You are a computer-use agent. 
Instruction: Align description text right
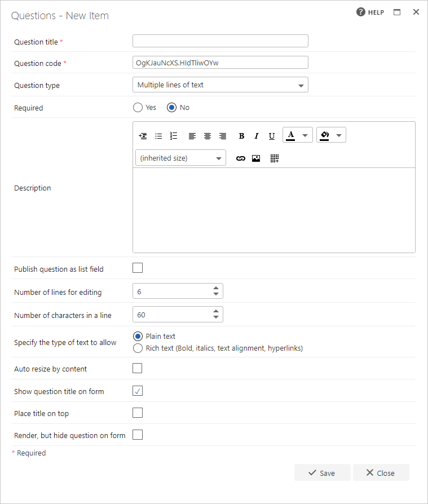(223, 136)
